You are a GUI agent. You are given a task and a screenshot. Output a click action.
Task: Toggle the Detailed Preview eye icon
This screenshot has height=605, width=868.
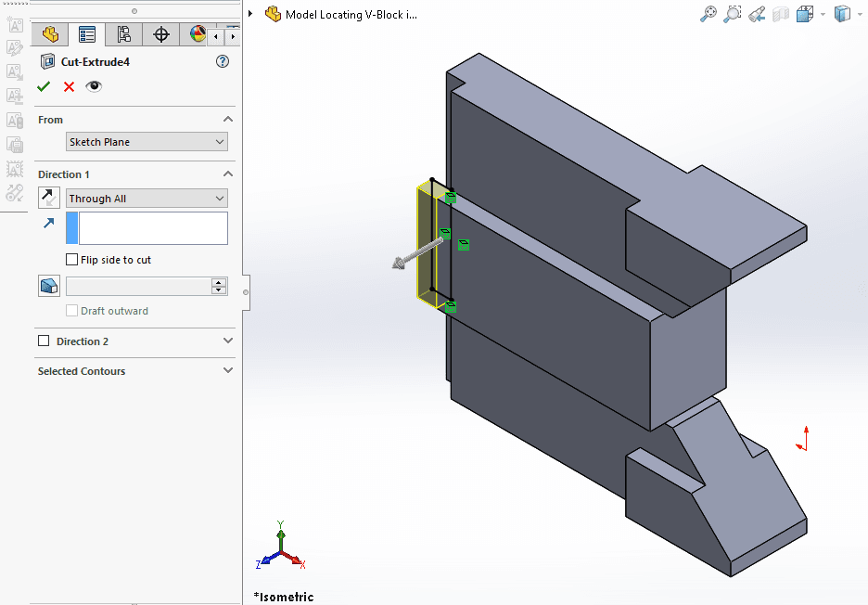[x=94, y=86]
